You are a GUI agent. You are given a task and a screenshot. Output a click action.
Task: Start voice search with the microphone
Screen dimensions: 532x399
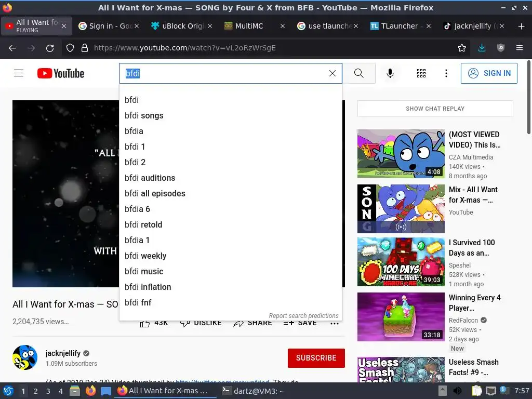point(390,73)
